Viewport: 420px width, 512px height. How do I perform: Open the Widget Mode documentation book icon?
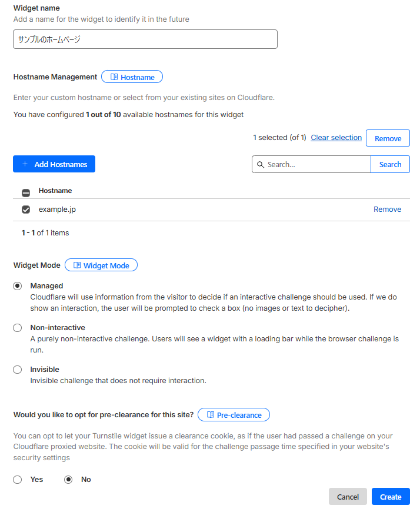[x=77, y=265]
